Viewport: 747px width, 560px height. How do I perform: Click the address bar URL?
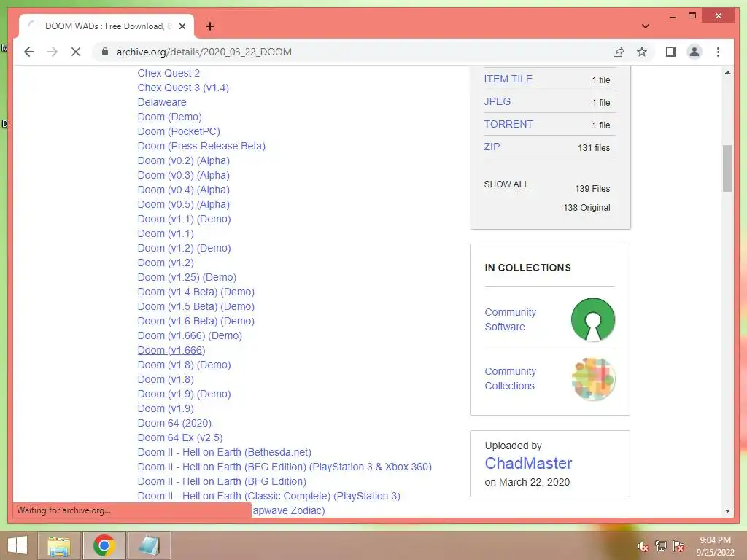(x=204, y=52)
